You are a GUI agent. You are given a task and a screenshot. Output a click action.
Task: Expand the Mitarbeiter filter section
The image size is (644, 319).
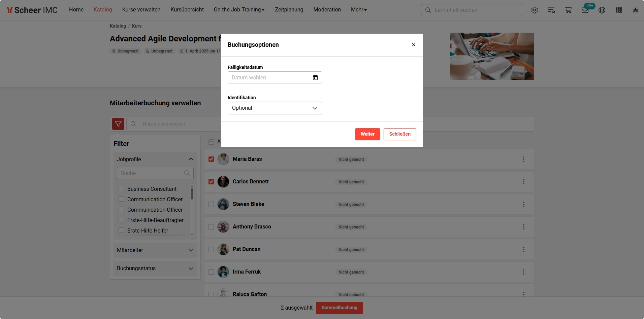pos(155,250)
